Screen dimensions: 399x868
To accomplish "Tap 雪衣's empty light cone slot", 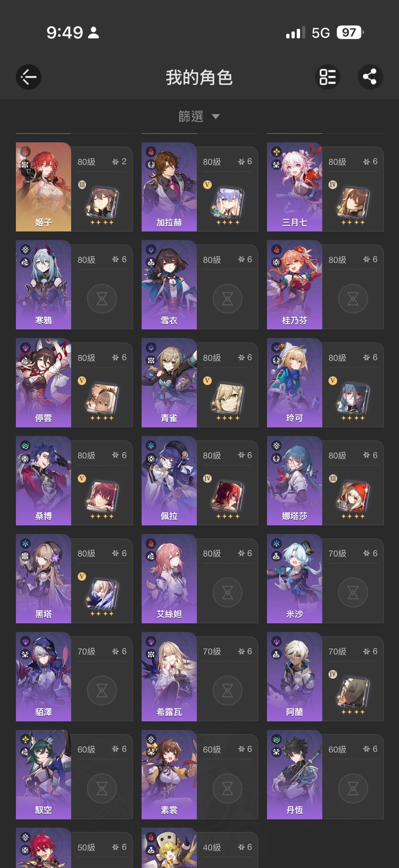I will [228, 299].
